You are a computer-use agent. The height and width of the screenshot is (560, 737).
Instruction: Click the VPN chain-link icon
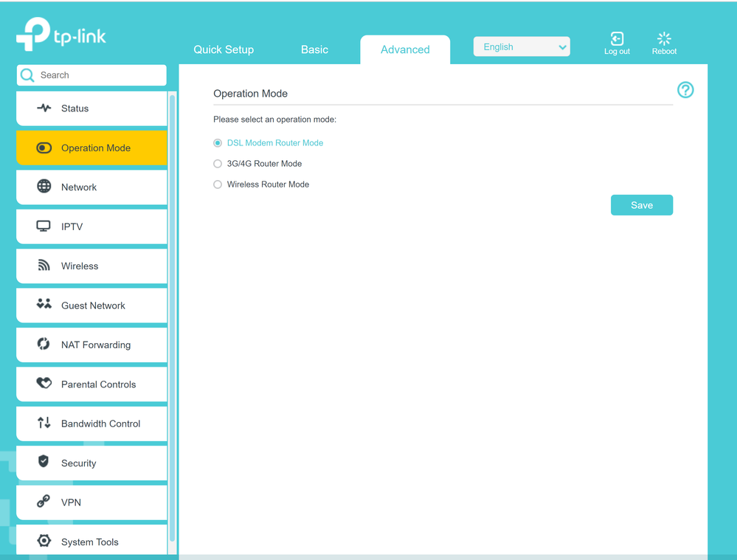pyautogui.click(x=44, y=502)
